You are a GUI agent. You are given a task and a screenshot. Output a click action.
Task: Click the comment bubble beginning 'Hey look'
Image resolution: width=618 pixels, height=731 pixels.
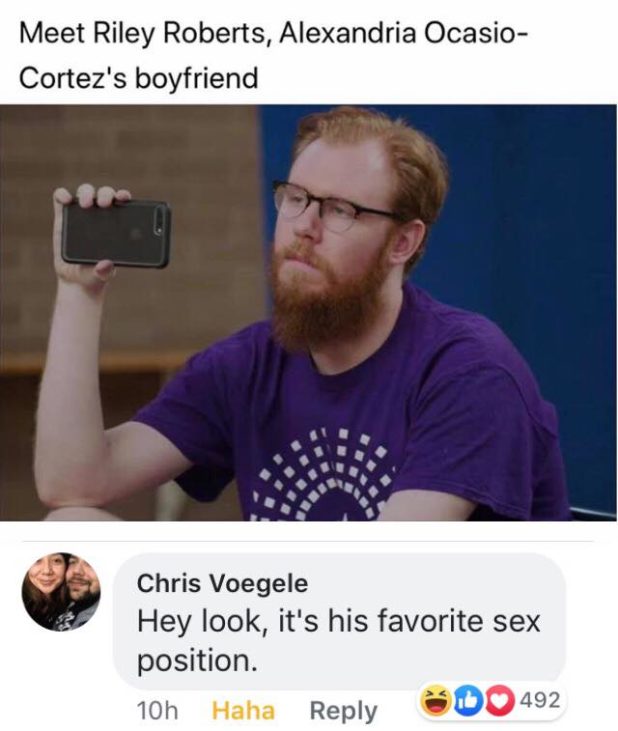pos(340,621)
